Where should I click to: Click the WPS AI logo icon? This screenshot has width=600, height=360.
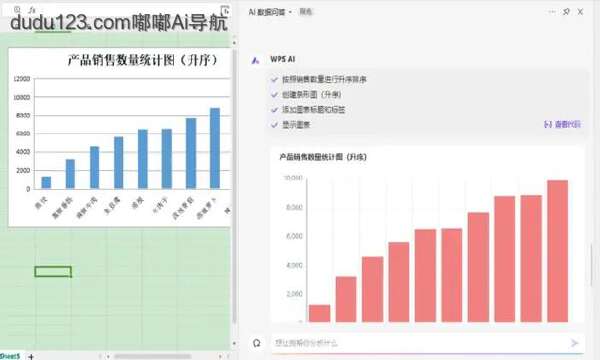tap(255, 60)
